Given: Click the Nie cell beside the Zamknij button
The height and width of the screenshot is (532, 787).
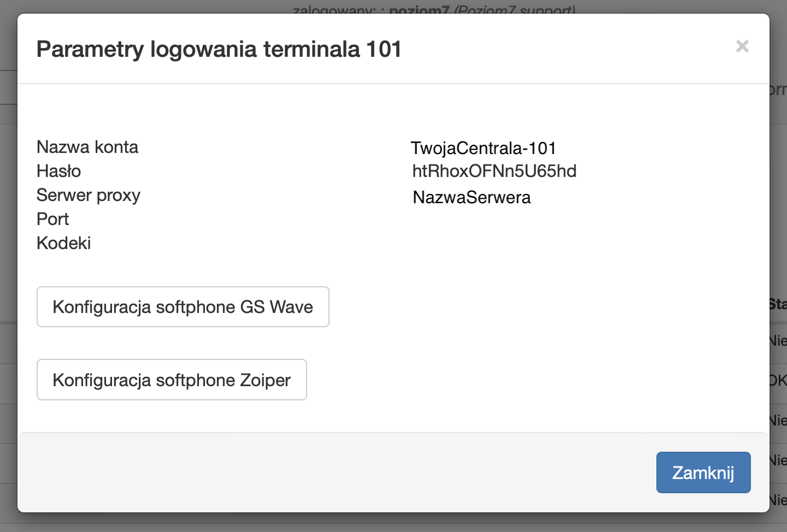Looking at the screenshot, I should [x=778, y=460].
